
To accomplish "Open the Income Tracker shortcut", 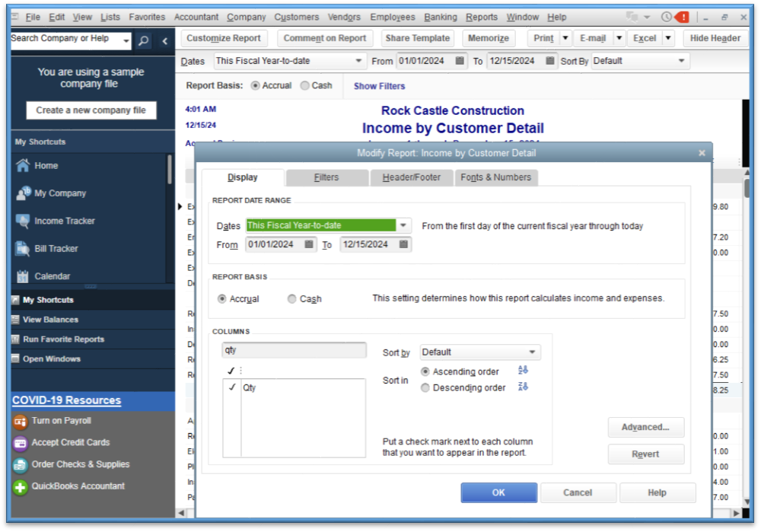I will click(x=64, y=221).
